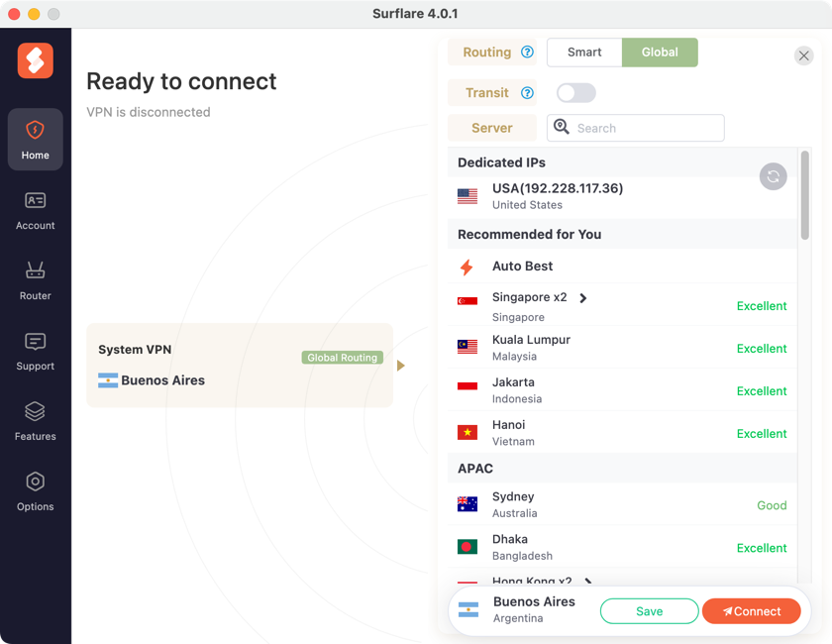Open the Router sidebar icon
The image size is (832, 644).
coord(35,280)
